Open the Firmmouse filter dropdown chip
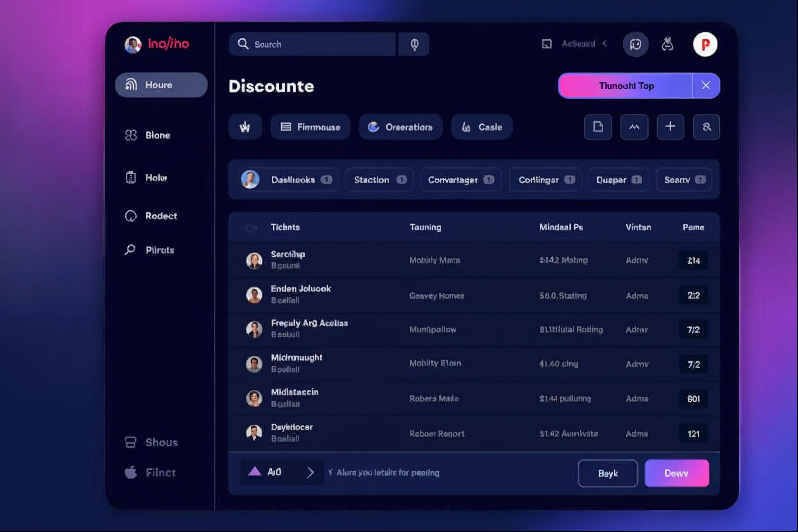The height and width of the screenshot is (532, 798). pos(310,127)
